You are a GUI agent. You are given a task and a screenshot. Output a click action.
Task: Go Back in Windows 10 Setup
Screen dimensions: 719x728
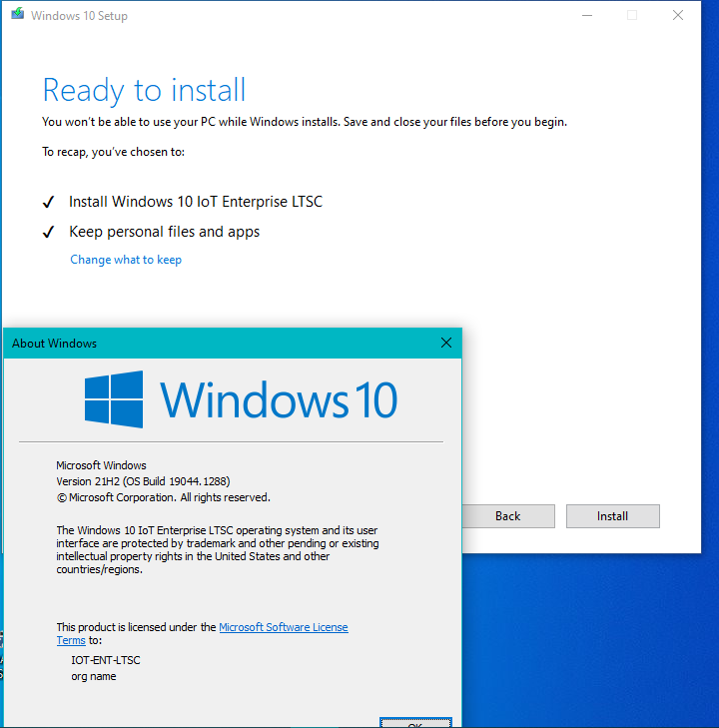508,516
